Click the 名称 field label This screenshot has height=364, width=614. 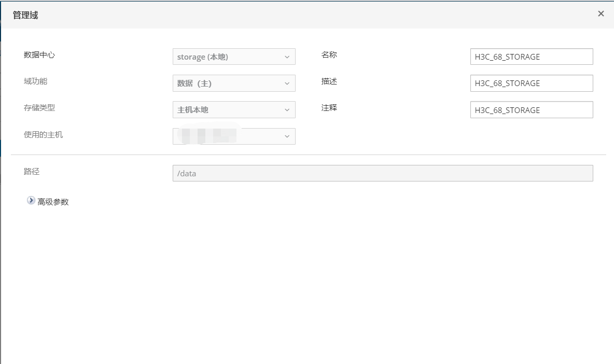click(329, 55)
